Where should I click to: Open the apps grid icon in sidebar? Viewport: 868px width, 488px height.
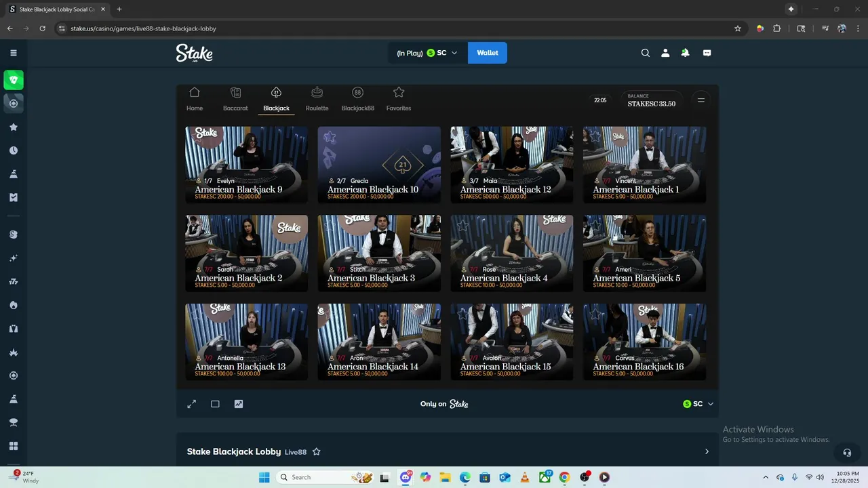pyautogui.click(x=14, y=446)
